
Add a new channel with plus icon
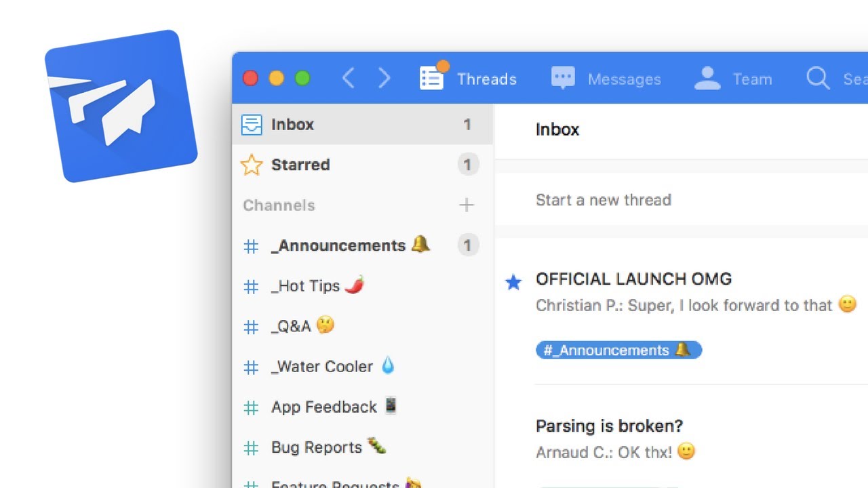(467, 205)
